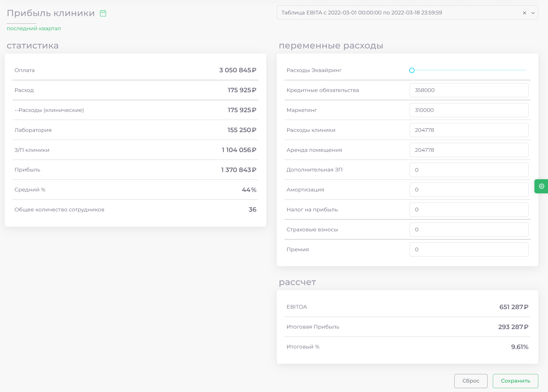The height and width of the screenshot is (392, 548).
Task: Select the Оплата value 3 050 845₽
Action: (x=238, y=70)
